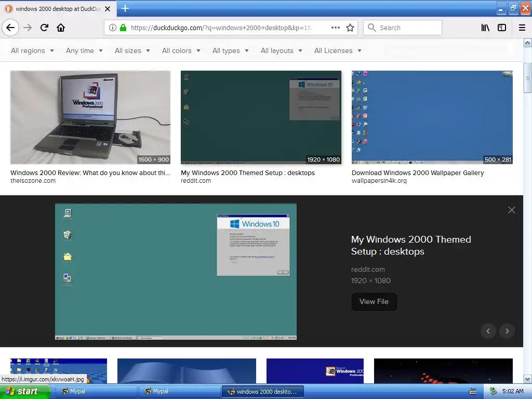532x399 pixels.
Task: Expand the Any time filter
Action: point(84,50)
